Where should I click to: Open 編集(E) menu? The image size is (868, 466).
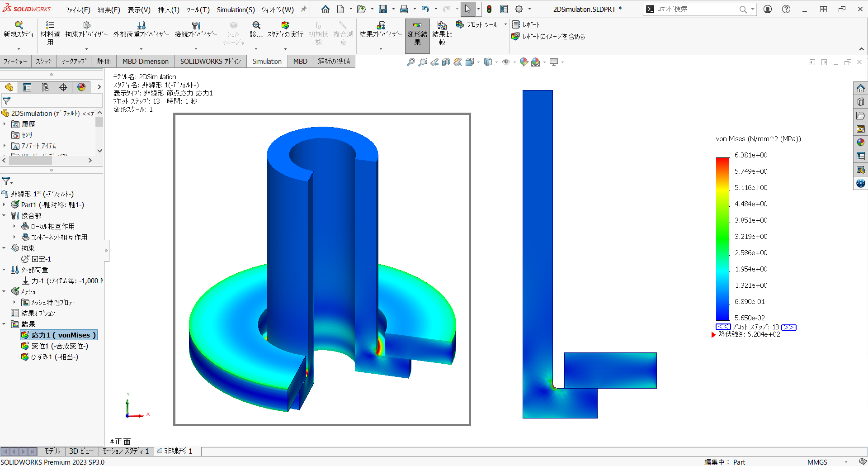(109, 10)
